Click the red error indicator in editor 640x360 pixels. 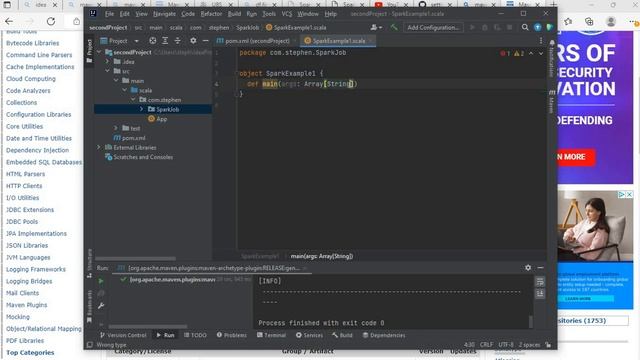[505, 53]
